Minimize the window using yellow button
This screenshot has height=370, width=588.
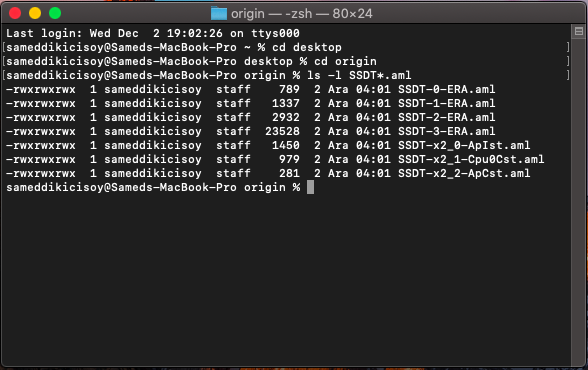click(x=35, y=13)
